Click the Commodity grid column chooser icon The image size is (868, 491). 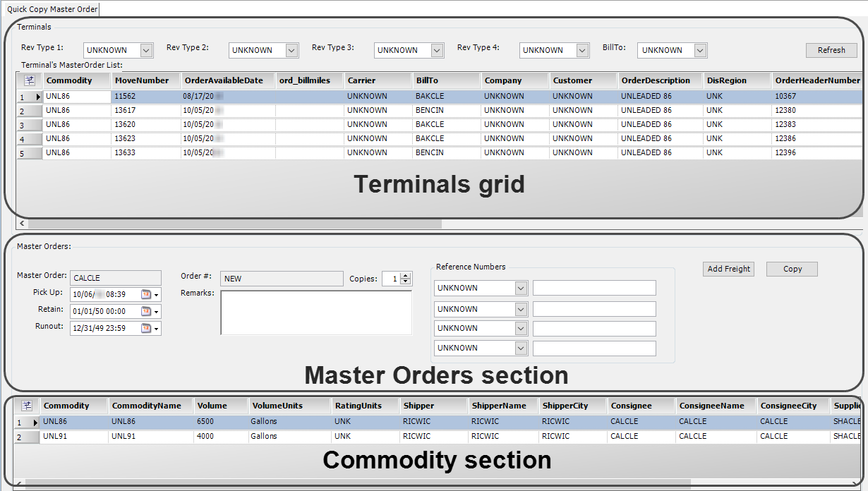[27, 406]
